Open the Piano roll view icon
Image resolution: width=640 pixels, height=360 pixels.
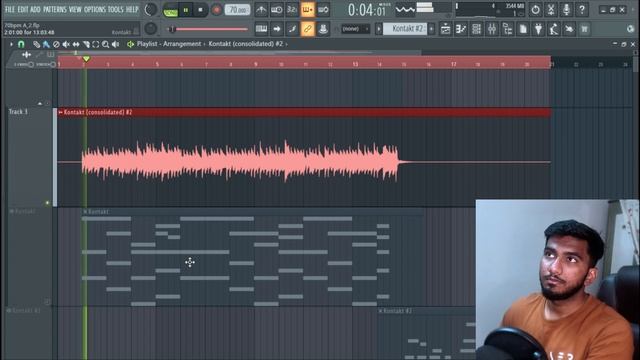coord(461,29)
